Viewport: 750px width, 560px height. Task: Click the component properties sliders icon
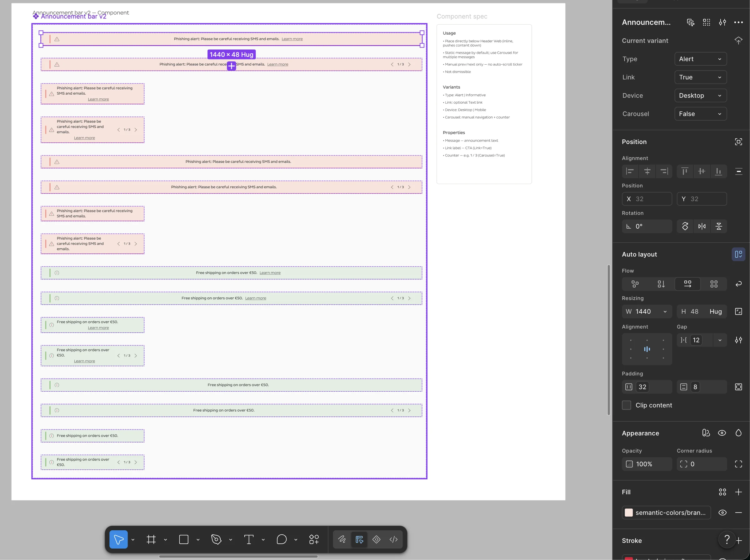(722, 22)
